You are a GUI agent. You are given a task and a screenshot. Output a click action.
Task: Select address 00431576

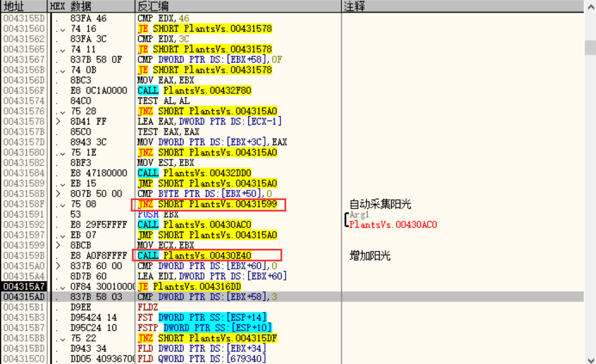coord(24,111)
